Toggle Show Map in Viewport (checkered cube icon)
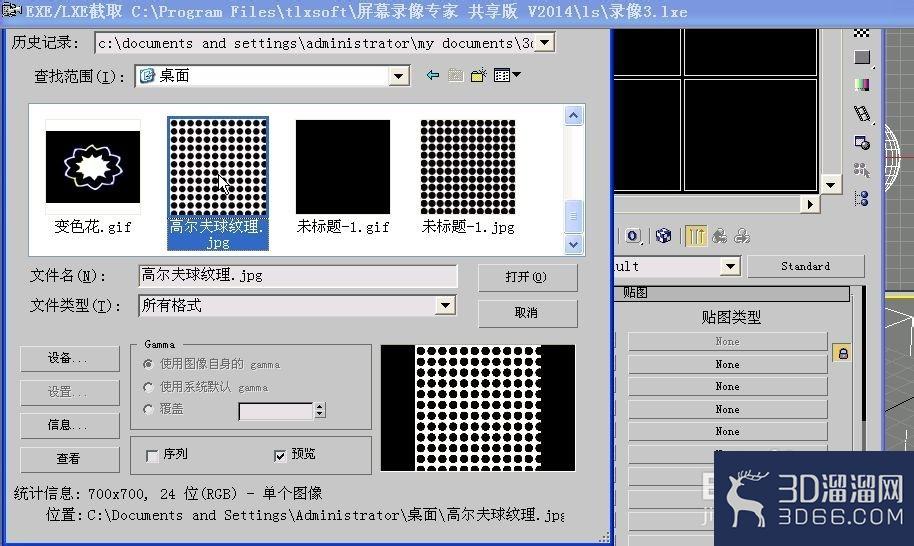 663,236
